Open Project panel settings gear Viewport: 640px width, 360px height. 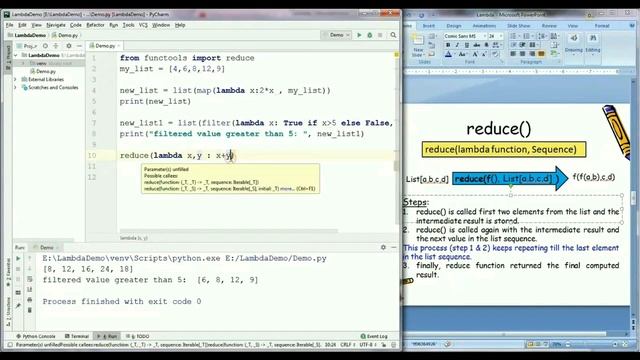point(69,46)
